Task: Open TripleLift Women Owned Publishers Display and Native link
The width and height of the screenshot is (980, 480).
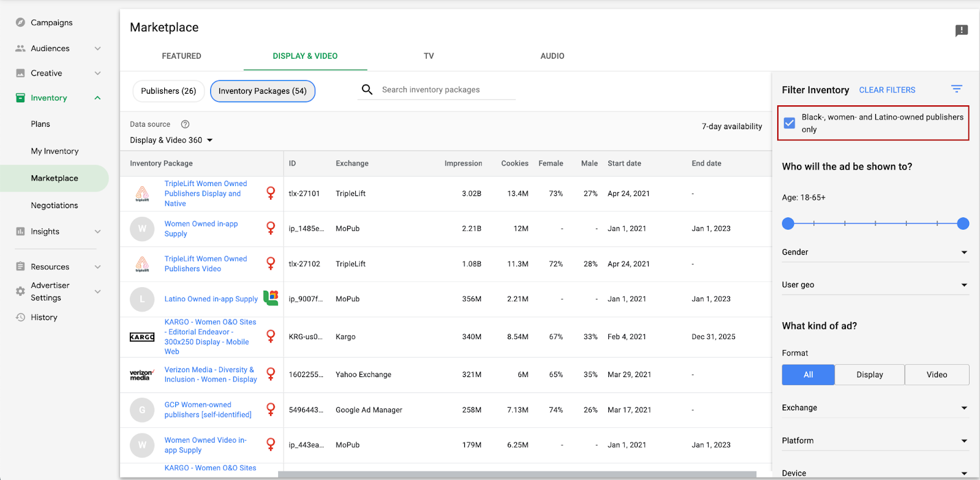Action: coord(206,193)
